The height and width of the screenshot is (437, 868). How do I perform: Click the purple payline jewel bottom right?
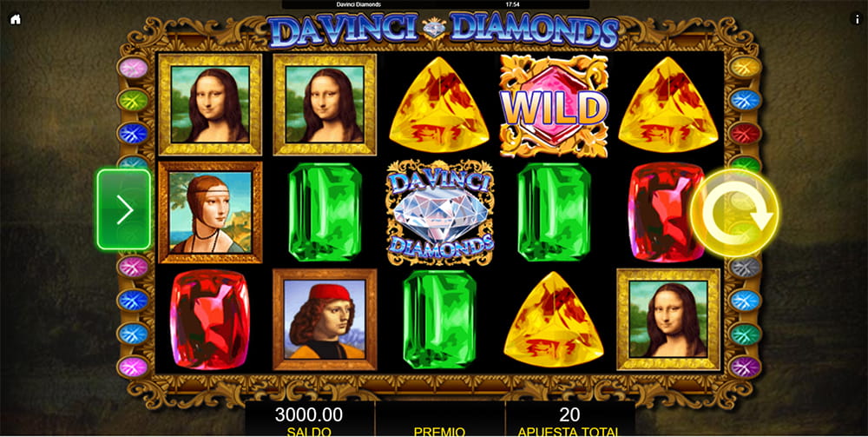pyautogui.click(x=745, y=367)
